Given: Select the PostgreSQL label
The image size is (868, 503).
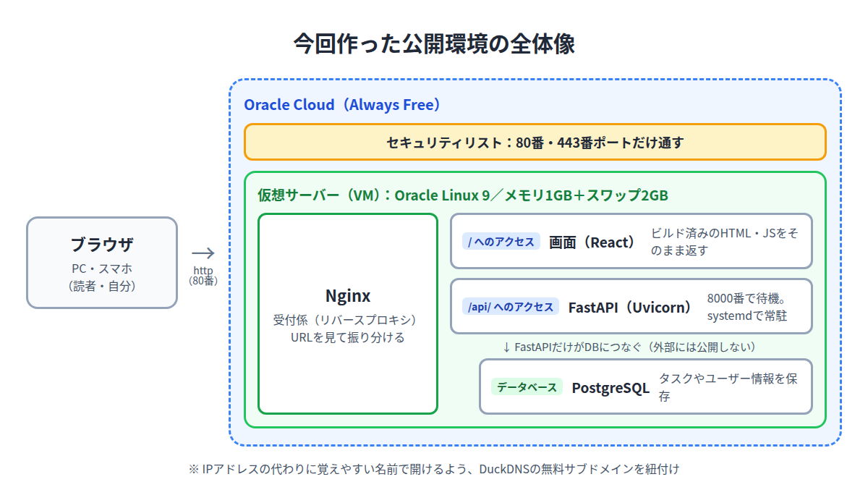Looking at the screenshot, I should [x=610, y=388].
